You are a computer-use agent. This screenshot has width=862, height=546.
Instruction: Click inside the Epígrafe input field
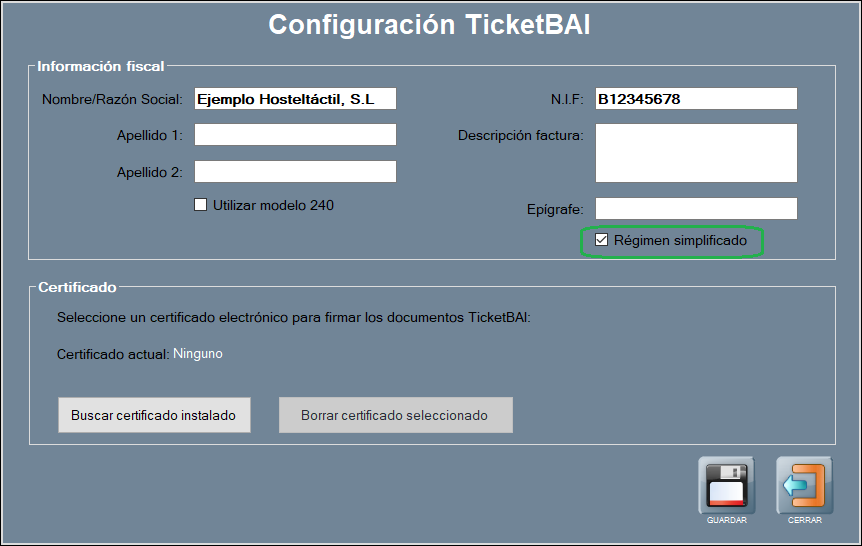pos(696,208)
